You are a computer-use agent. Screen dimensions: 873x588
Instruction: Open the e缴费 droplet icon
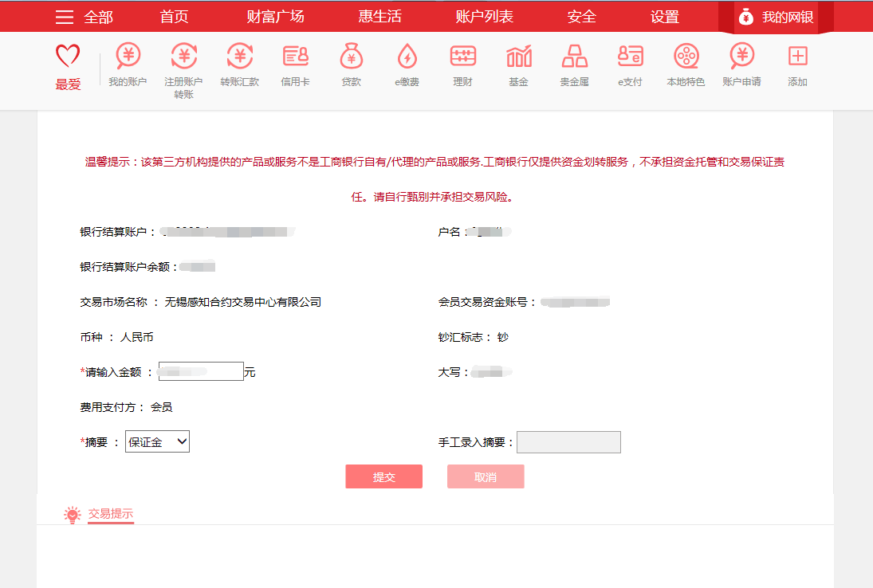407,56
